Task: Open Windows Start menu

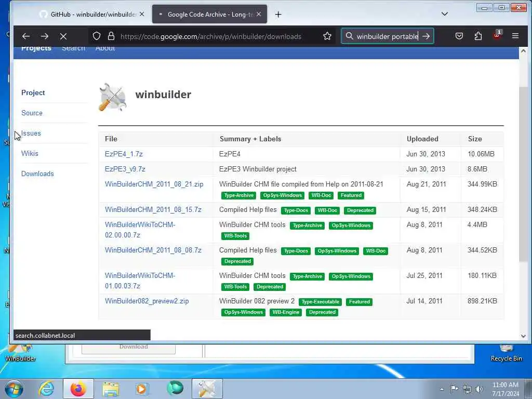Action: coord(14,389)
